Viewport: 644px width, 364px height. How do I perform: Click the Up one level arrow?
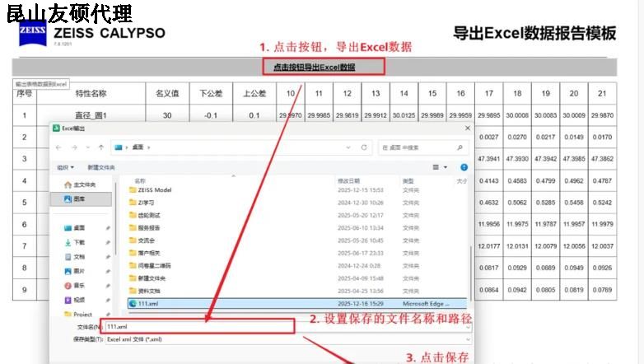point(100,147)
